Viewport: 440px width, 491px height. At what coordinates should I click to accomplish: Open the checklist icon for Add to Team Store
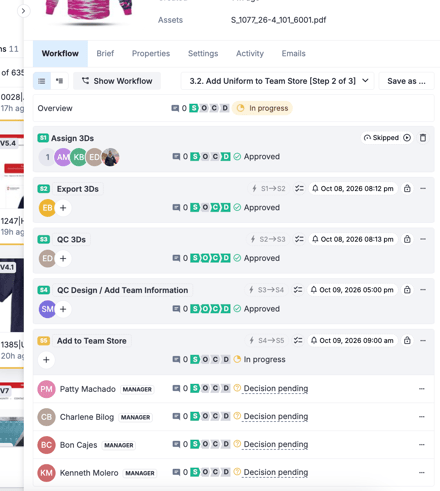(298, 341)
